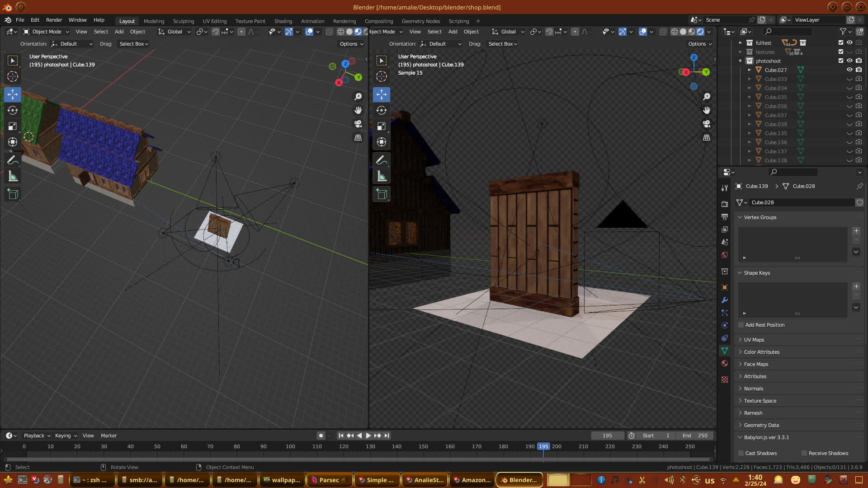Open the Object Mode dropdown in left viewport
Screen dimensions: 868x488
click(46, 32)
